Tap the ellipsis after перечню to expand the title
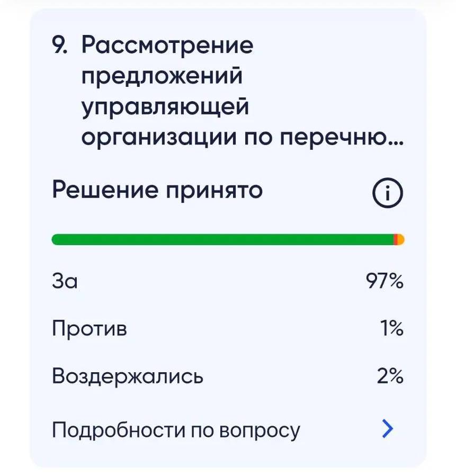This screenshot has width=456, height=476. [398, 144]
